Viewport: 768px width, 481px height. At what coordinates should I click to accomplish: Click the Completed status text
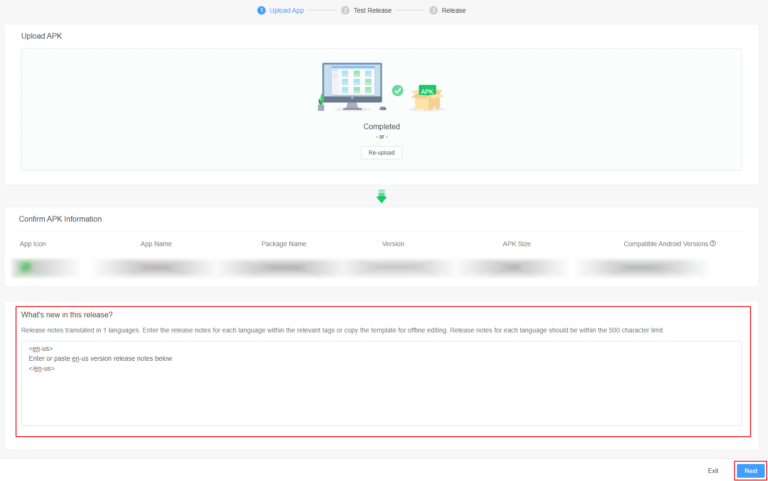point(381,127)
